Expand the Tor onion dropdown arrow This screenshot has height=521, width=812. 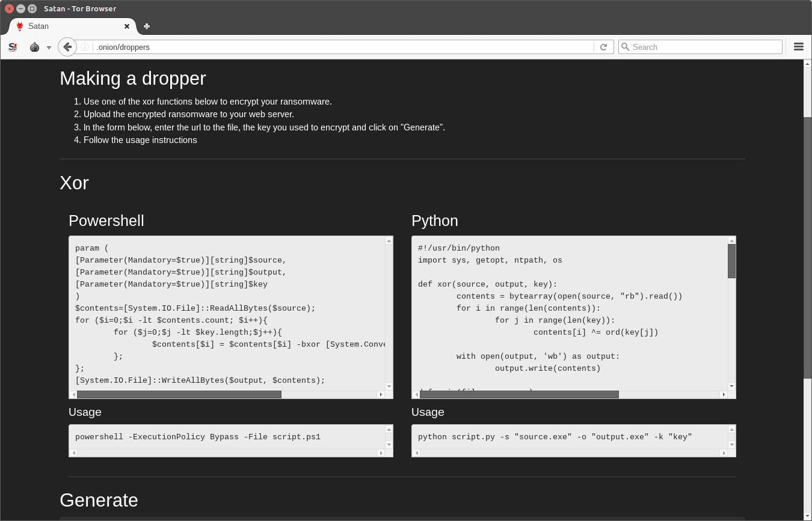(x=49, y=47)
